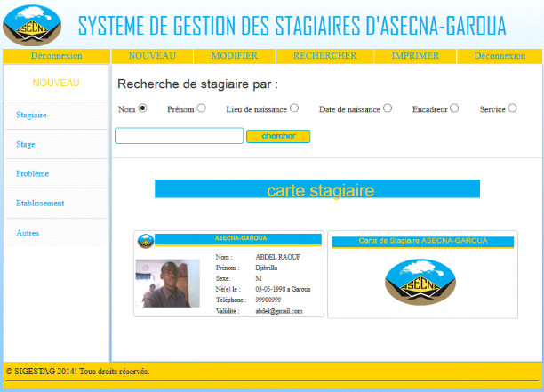Select Problème in the sidebar
The width and height of the screenshot is (544, 392).
pyautogui.click(x=33, y=173)
